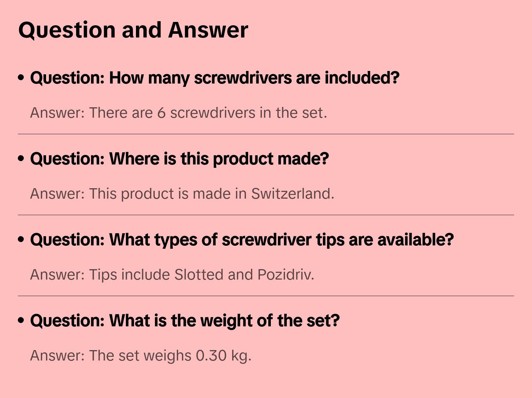The image size is (532, 398).
Task: Click the "Question and Answer" heading
Action: point(133,30)
